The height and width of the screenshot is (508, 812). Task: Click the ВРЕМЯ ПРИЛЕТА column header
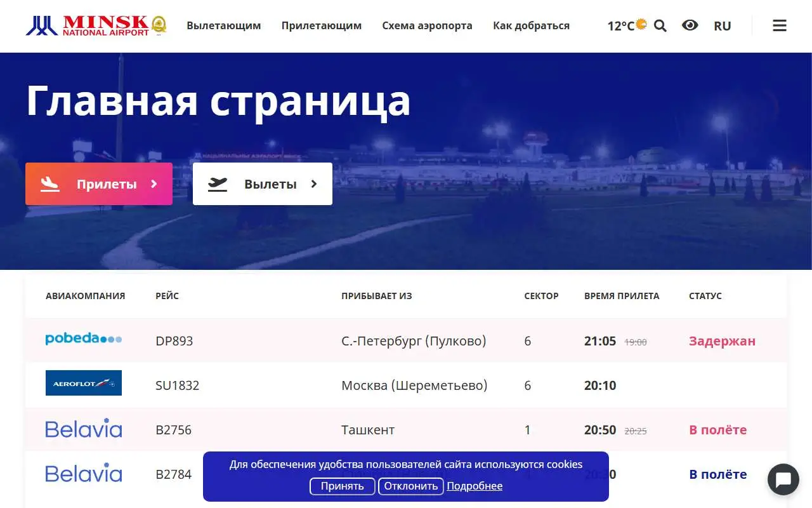coord(622,296)
